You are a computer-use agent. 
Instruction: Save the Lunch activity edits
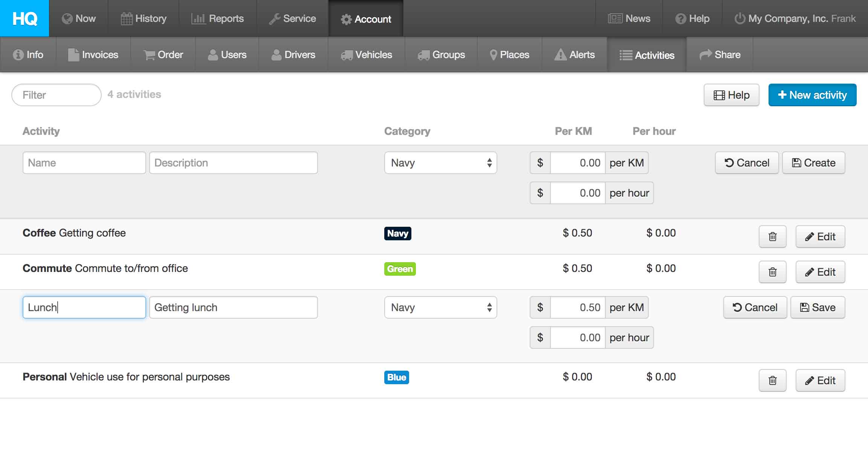[818, 307]
